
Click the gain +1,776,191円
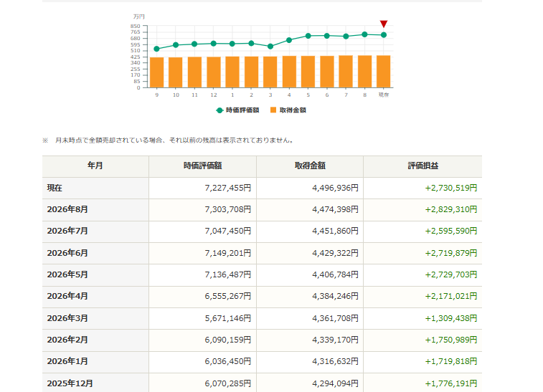(x=451, y=383)
